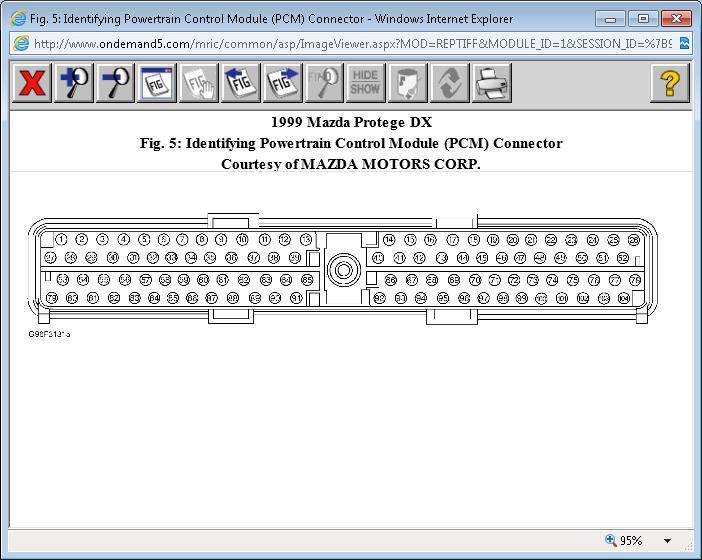Click the compatibility view icon in address bar

[x=684, y=44]
